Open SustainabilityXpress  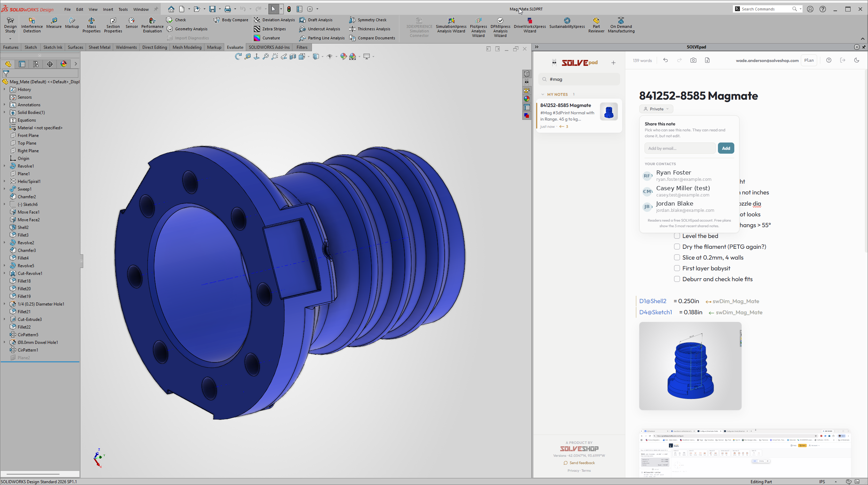coord(567,23)
